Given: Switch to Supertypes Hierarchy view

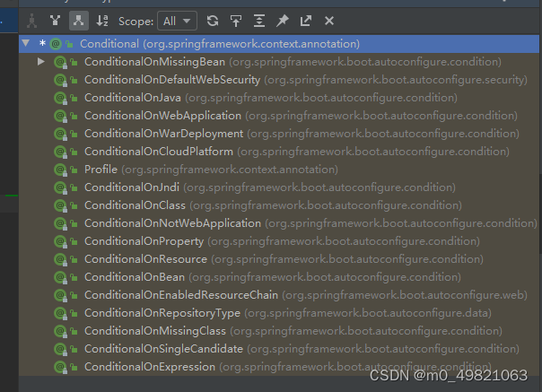Looking at the screenshot, I should pos(55,21).
